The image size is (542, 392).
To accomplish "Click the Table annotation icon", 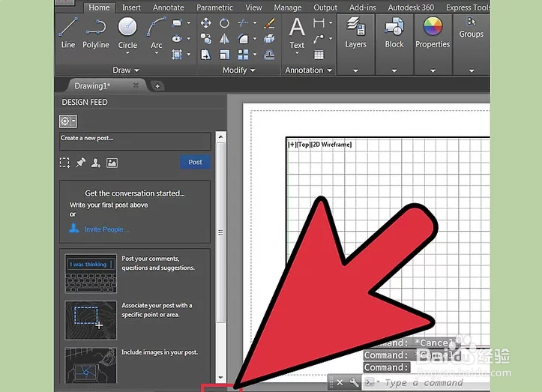I will pyautogui.click(x=319, y=54).
